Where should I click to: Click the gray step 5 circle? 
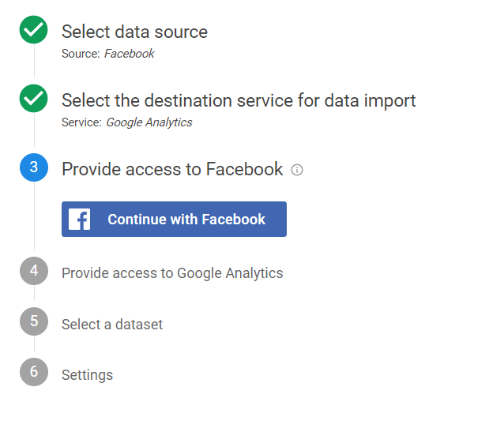click(34, 321)
